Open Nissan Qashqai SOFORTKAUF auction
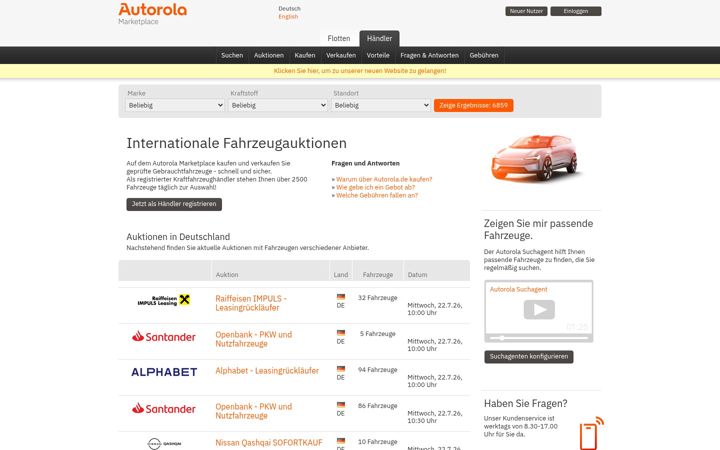 coord(269,443)
